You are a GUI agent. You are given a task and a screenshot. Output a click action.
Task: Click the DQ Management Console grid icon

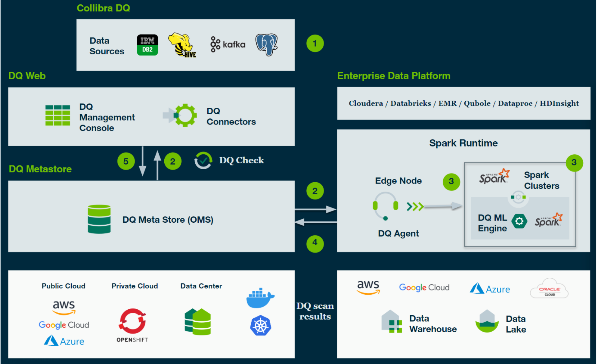click(x=57, y=115)
